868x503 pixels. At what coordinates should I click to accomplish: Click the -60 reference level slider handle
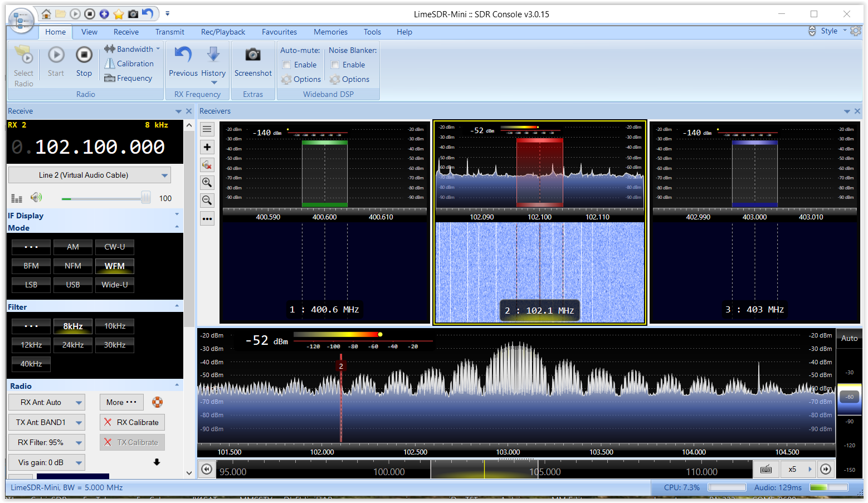click(x=849, y=397)
